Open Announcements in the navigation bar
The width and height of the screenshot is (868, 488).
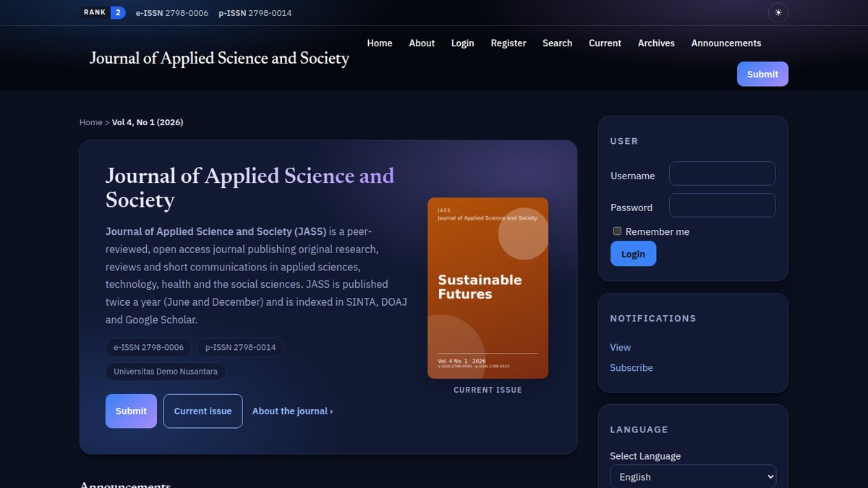pos(726,43)
